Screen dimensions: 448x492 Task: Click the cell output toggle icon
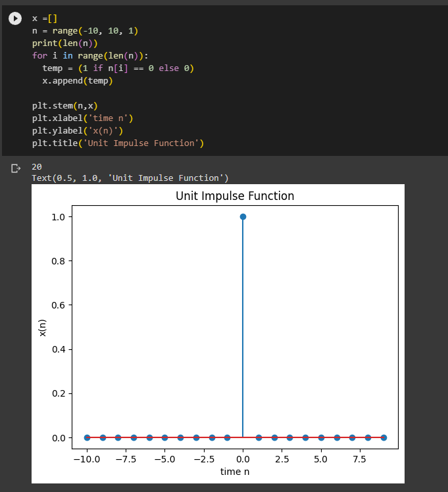tap(16, 168)
